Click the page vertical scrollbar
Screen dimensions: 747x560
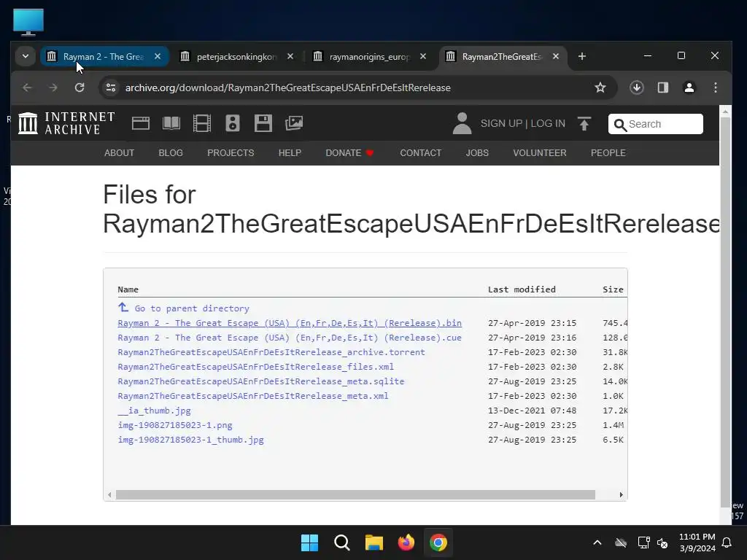click(725, 312)
